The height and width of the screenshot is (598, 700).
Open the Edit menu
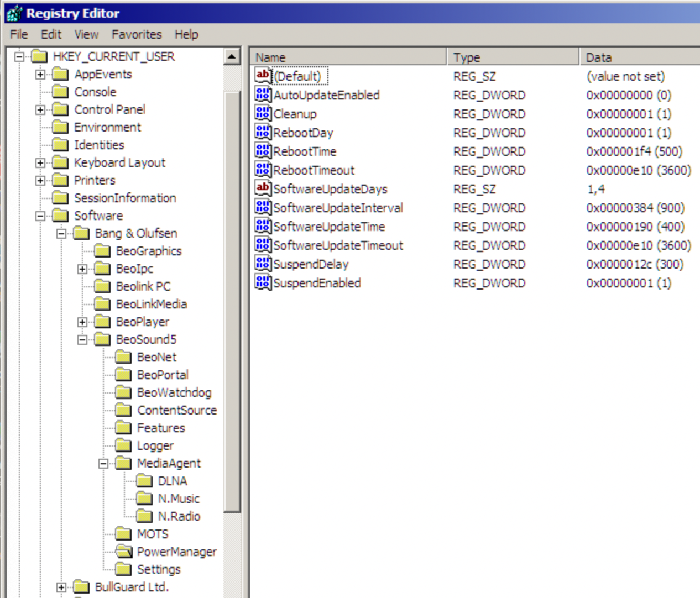tap(51, 34)
